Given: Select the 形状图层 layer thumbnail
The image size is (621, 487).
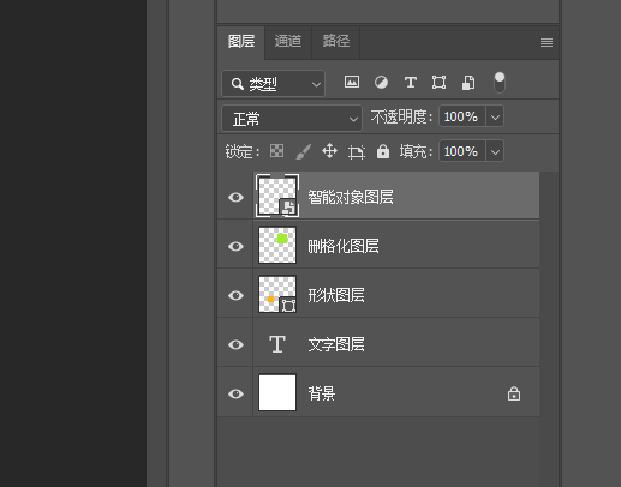Looking at the screenshot, I should tap(277, 295).
